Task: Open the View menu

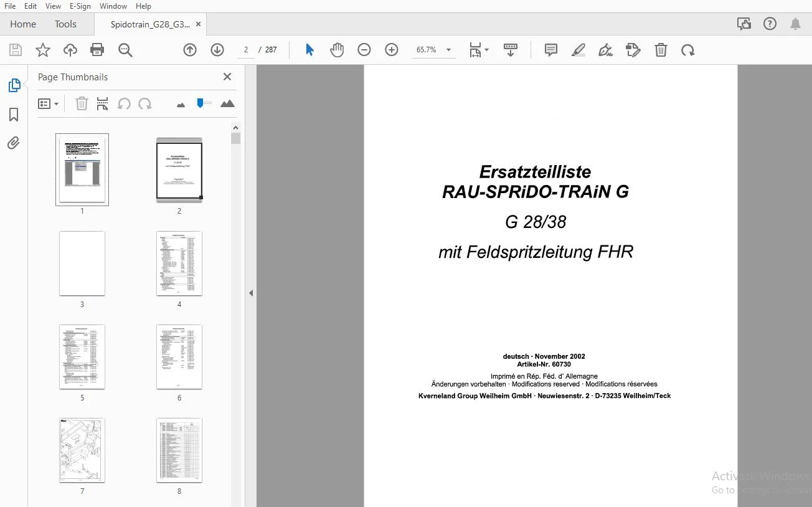Action: (53, 6)
